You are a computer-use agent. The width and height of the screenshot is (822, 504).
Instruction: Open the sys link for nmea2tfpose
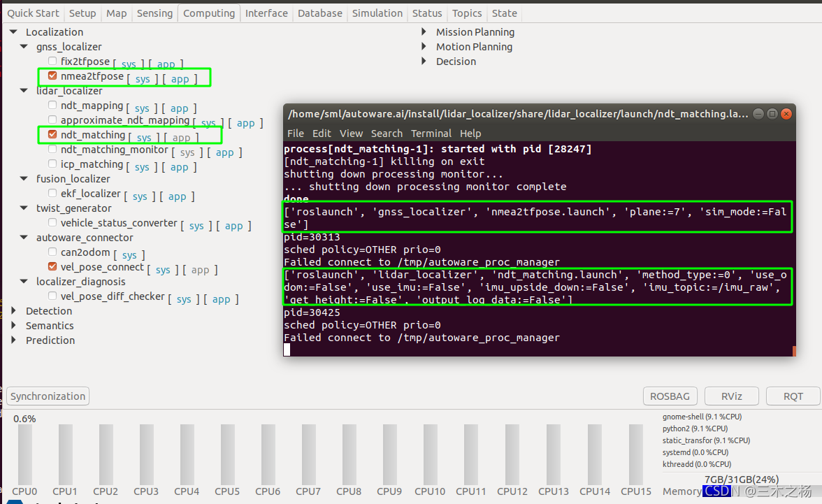coord(143,79)
